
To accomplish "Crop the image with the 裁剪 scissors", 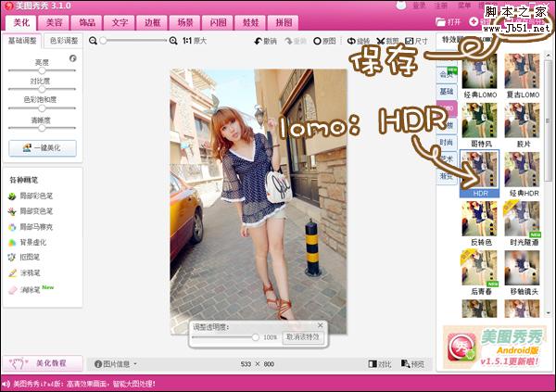I will tap(388, 41).
